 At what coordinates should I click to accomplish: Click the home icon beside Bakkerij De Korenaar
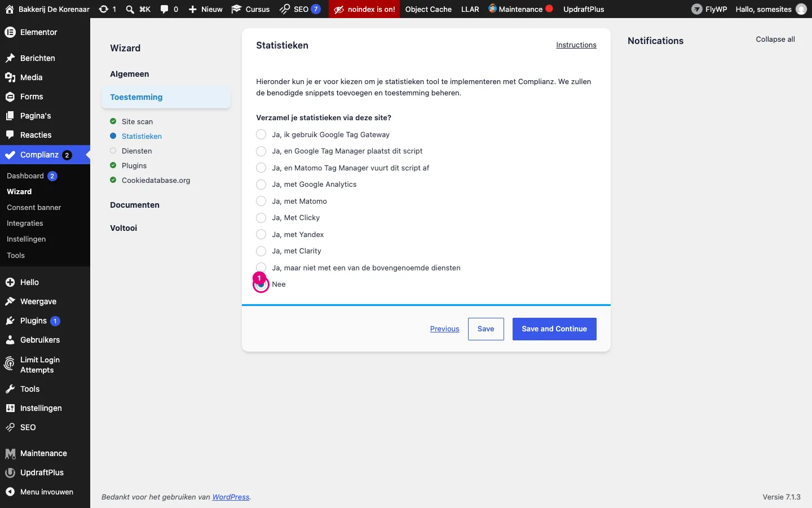tap(10, 9)
